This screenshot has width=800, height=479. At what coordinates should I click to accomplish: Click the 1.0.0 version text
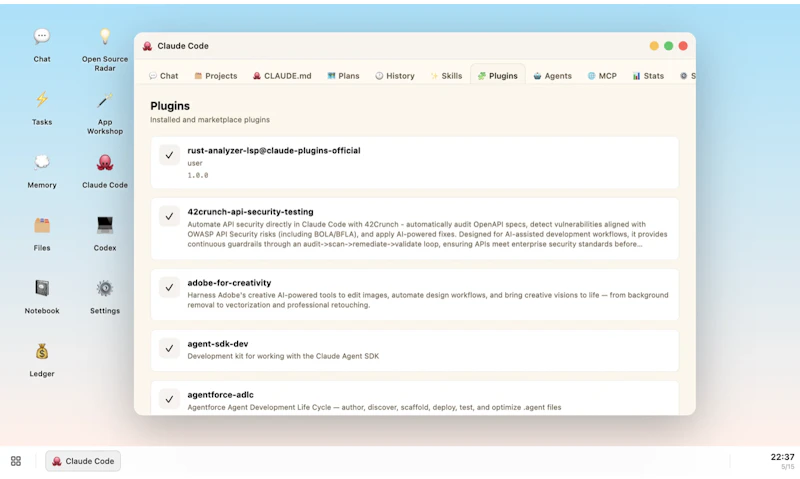198,175
